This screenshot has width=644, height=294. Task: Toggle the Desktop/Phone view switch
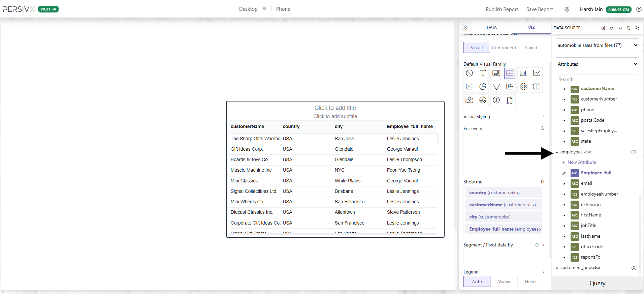266,9
